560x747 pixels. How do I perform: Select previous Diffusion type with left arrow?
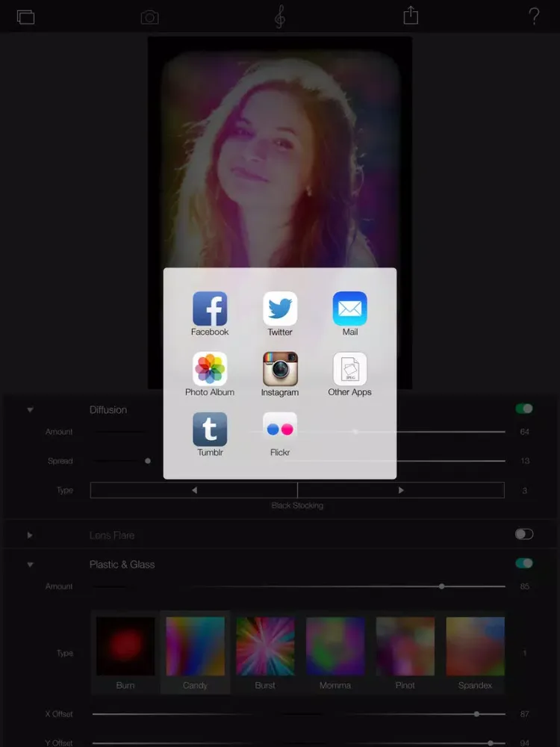pyautogui.click(x=194, y=490)
